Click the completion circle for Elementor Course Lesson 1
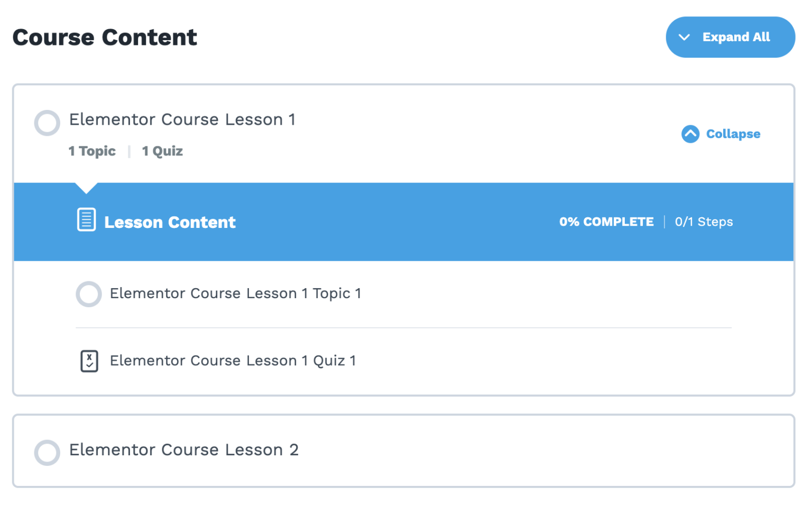This screenshot has height=506, width=812. (47, 123)
